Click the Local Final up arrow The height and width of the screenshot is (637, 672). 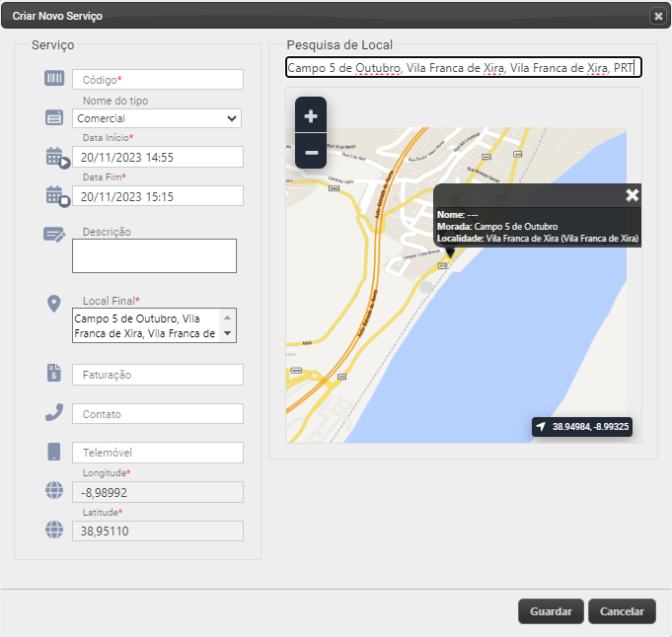[x=228, y=318]
